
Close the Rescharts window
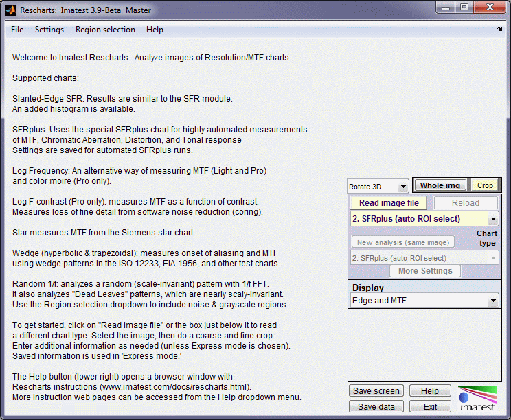coord(490,8)
